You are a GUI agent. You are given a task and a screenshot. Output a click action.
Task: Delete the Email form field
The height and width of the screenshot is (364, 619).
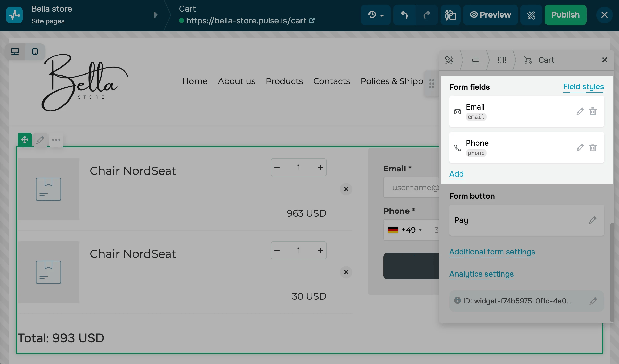coord(592,111)
